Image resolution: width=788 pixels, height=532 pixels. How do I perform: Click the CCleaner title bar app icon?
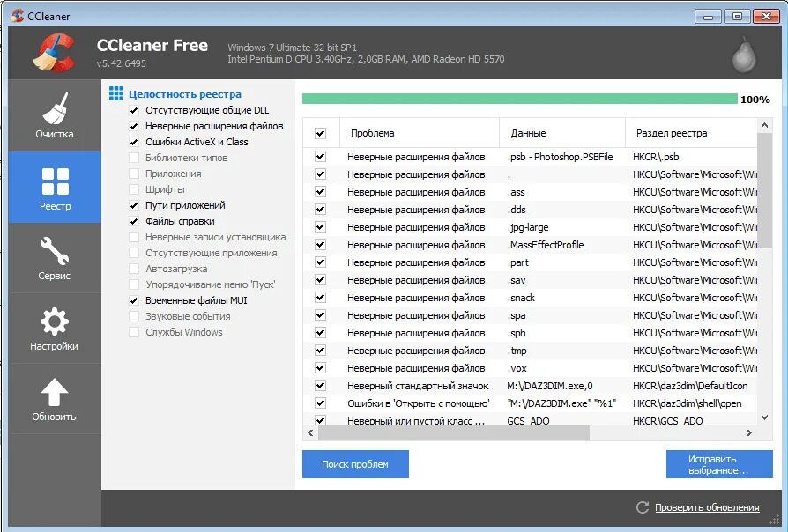click(x=17, y=16)
